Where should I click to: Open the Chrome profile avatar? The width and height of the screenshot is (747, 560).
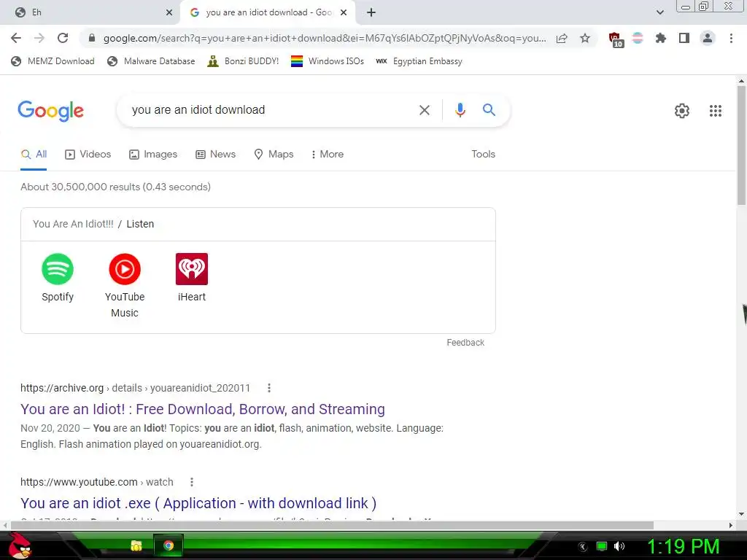coord(708,38)
